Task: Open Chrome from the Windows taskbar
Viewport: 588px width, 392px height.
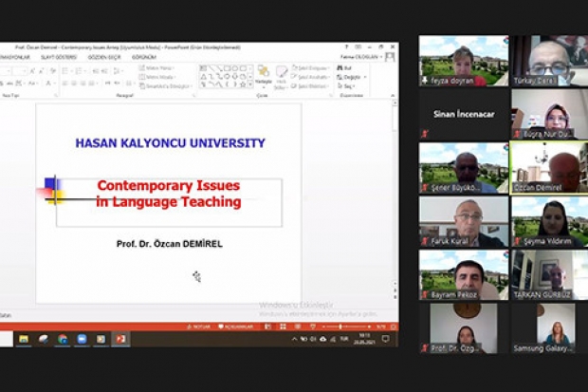Action: coord(63,339)
